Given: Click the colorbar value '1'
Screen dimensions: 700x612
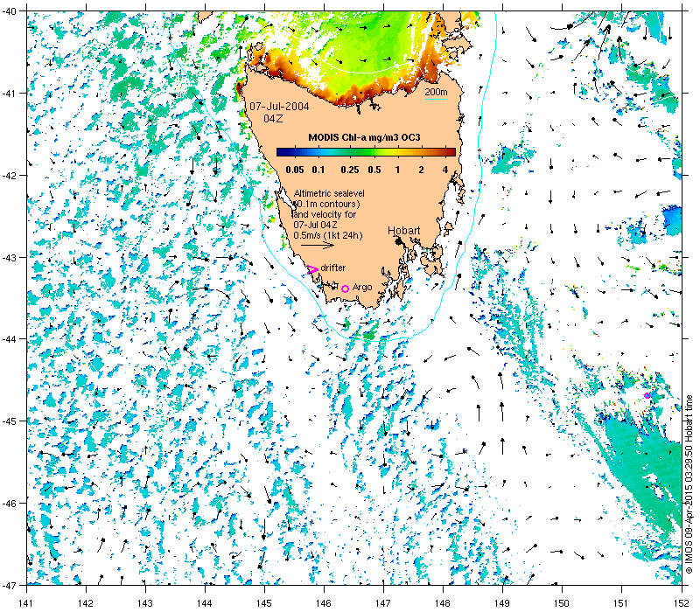Looking at the screenshot, I should (397, 170).
